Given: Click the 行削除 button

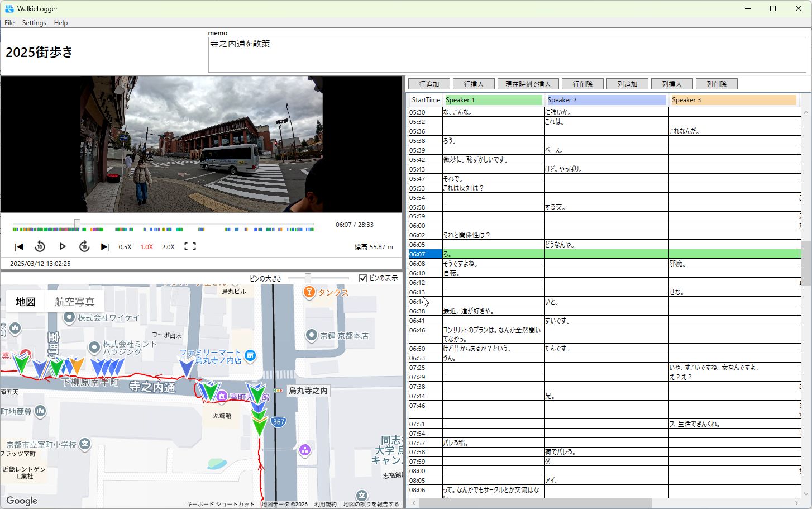Looking at the screenshot, I should [582, 84].
